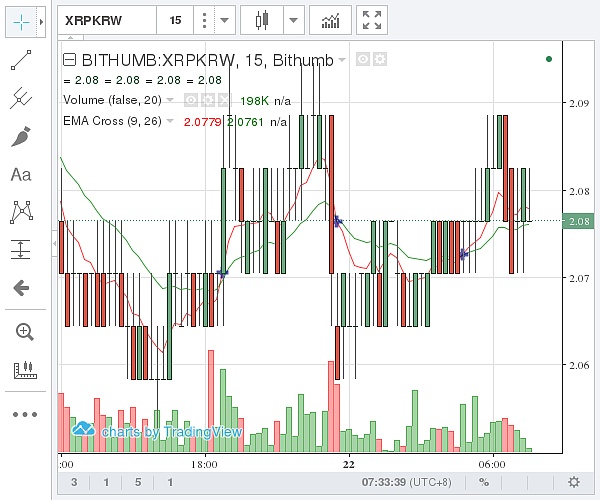Click the Volume (false, 20) label
This screenshot has height=500, width=600.
[112, 100]
